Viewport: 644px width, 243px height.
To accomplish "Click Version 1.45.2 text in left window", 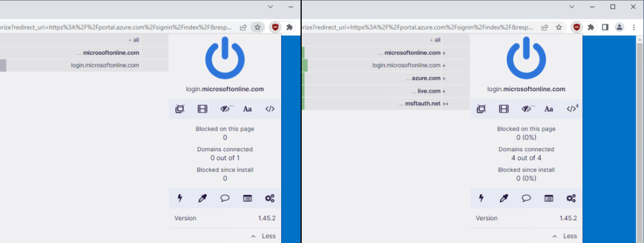I will (x=225, y=218).
